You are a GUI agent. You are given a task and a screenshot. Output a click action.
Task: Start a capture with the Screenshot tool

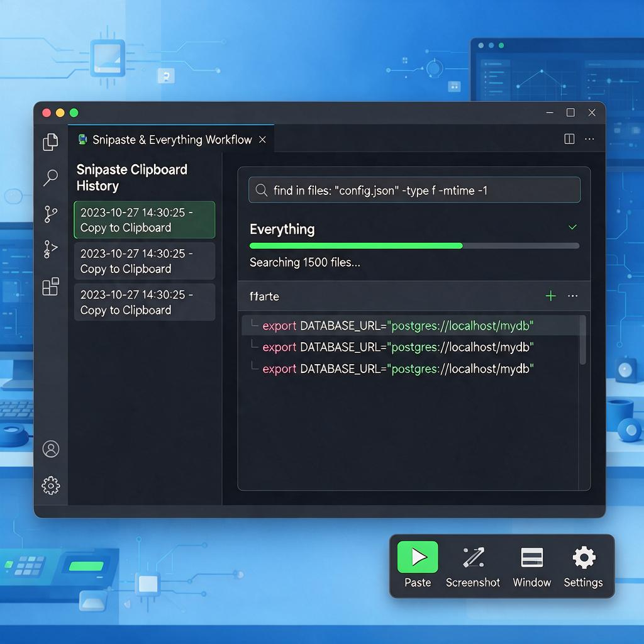(473, 567)
